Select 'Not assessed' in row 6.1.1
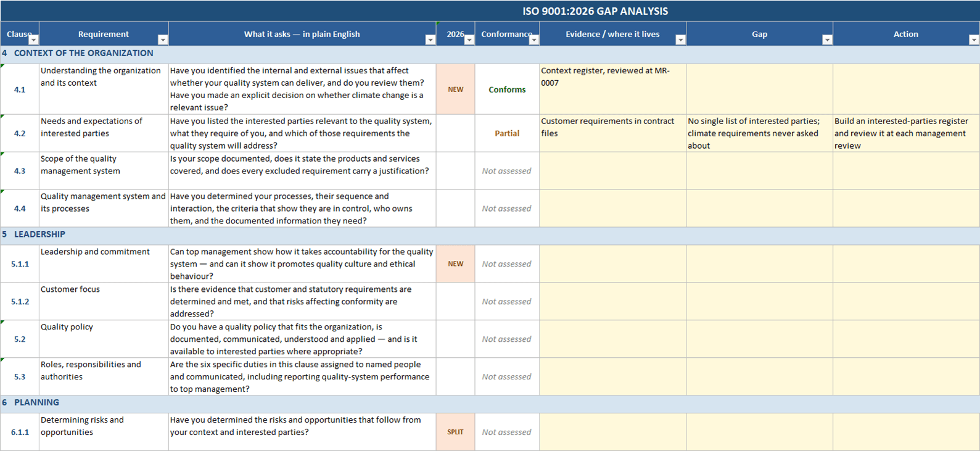Screen dimensions: 980x451 point(507,432)
